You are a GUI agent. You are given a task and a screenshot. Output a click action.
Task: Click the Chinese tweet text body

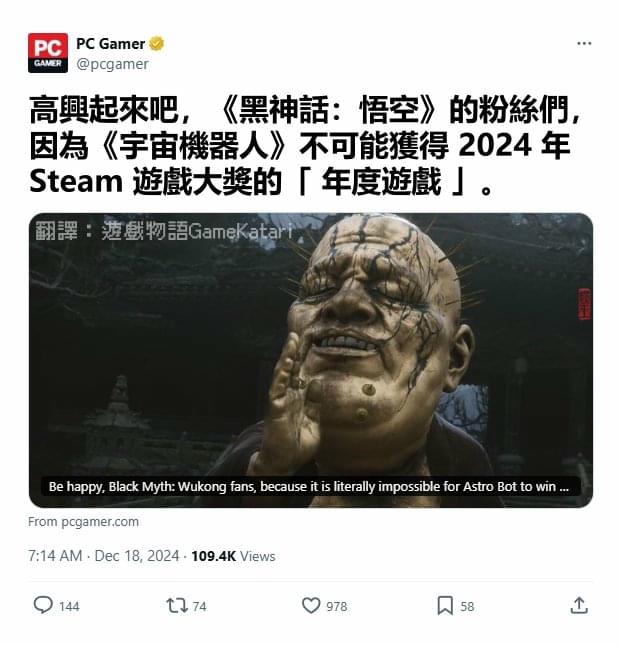(x=304, y=145)
